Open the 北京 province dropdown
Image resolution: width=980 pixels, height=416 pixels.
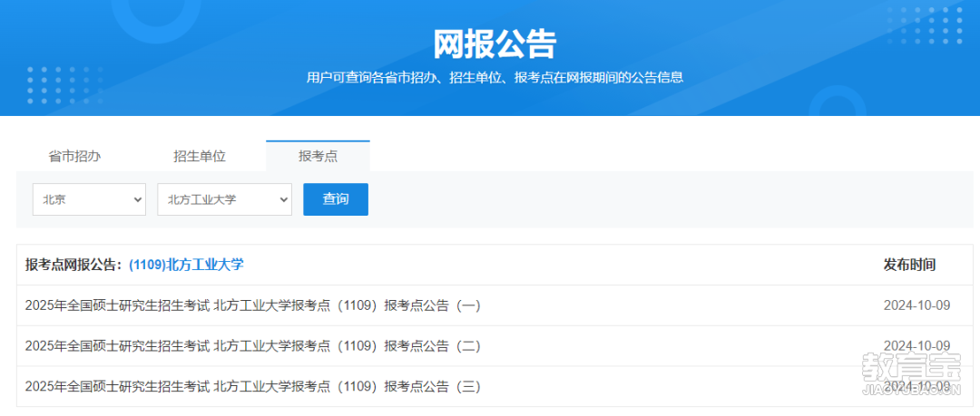[89, 199]
